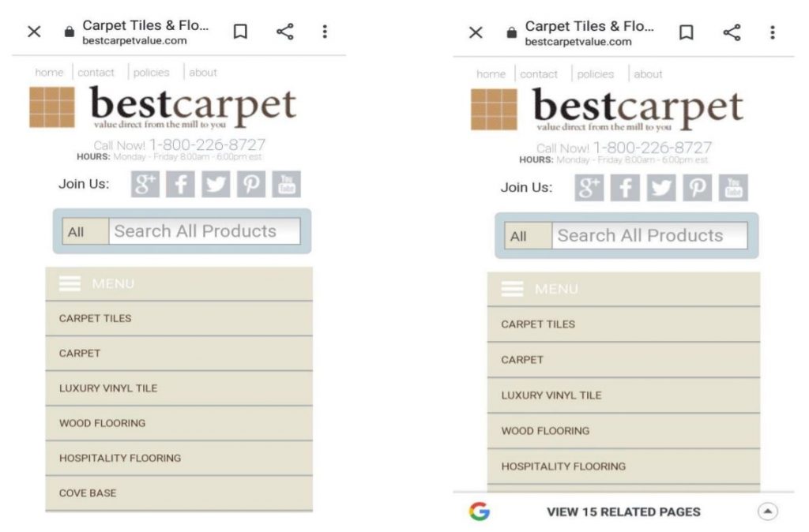Click 'policies' link in right screenshot
The height and width of the screenshot is (532, 809).
[x=596, y=74]
